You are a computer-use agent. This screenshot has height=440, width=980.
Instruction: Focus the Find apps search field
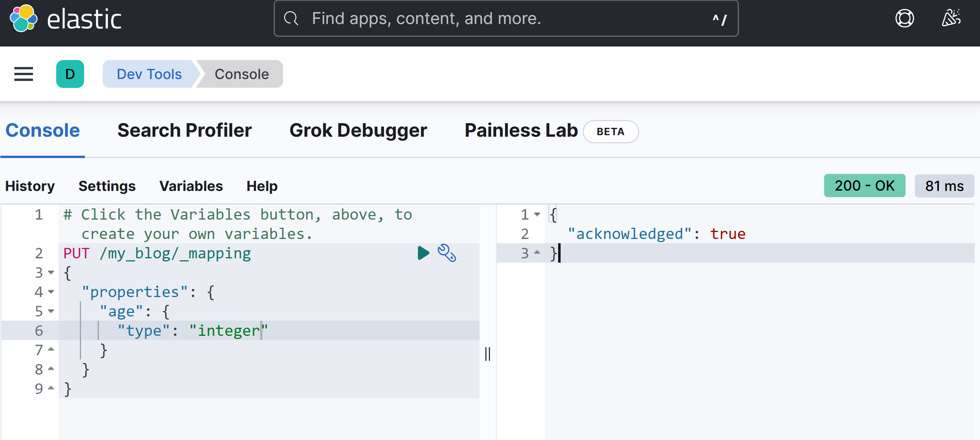[504, 19]
